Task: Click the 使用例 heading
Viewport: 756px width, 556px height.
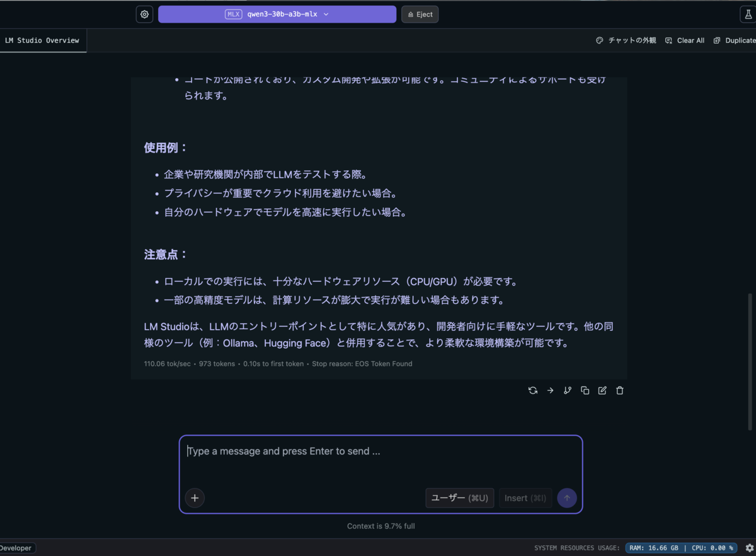Action: (x=166, y=148)
